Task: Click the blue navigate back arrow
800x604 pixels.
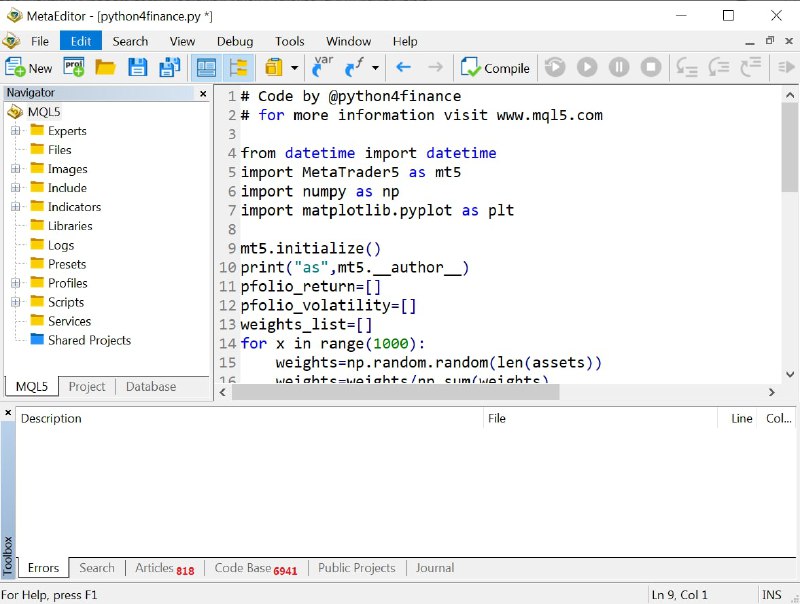Action: [x=404, y=67]
